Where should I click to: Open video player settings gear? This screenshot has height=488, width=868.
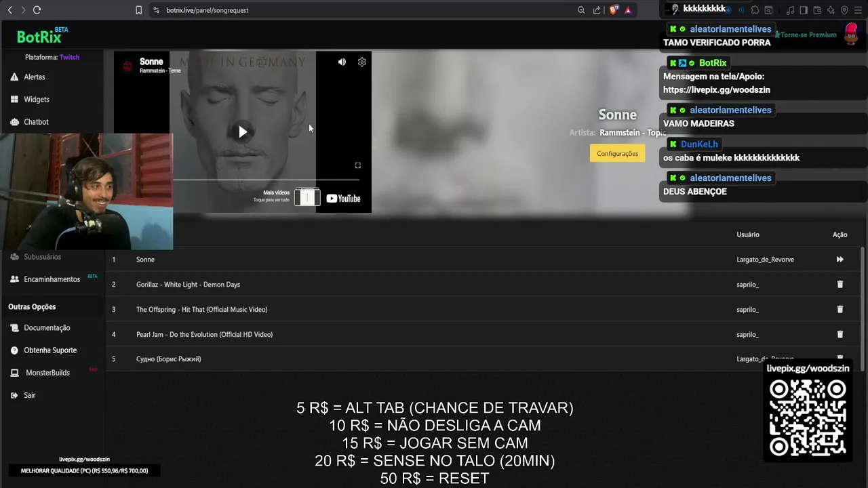pos(362,62)
